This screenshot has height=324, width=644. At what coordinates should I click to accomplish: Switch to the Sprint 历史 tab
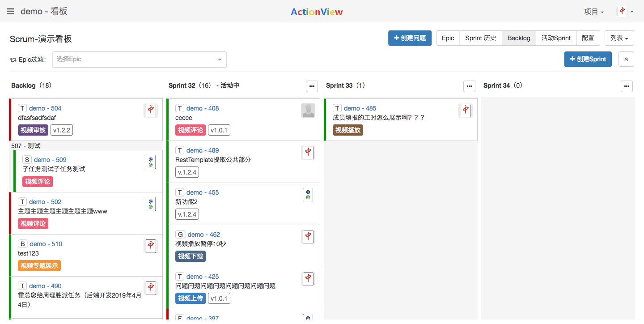coord(481,38)
